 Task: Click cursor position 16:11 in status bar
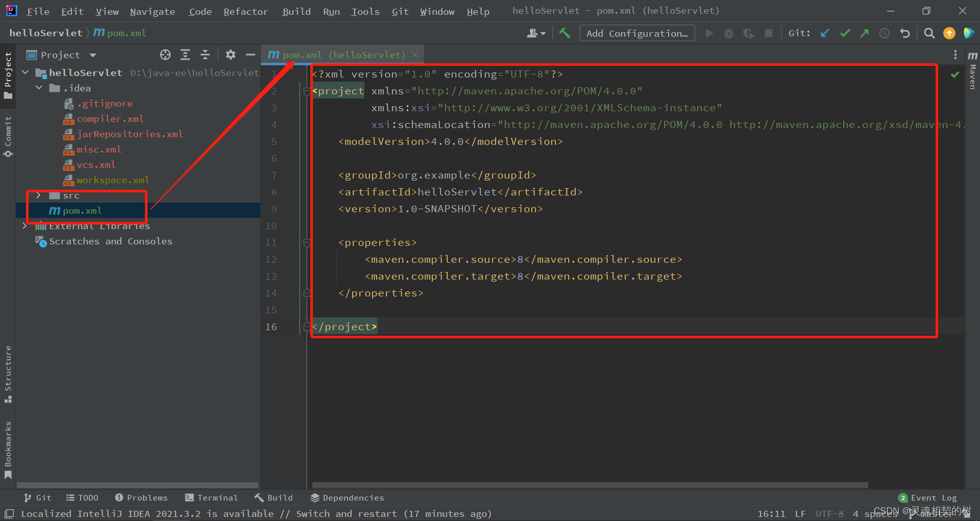(771, 514)
